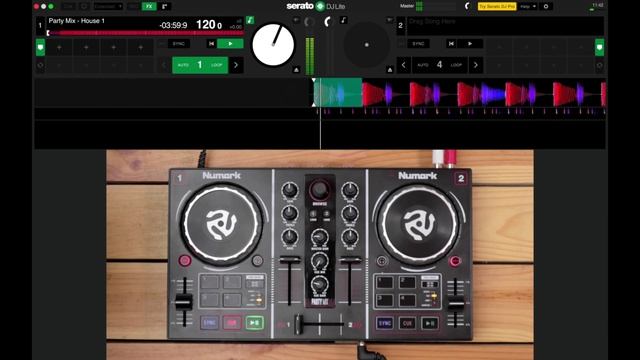Click the green play button on deck 1

click(x=230, y=44)
